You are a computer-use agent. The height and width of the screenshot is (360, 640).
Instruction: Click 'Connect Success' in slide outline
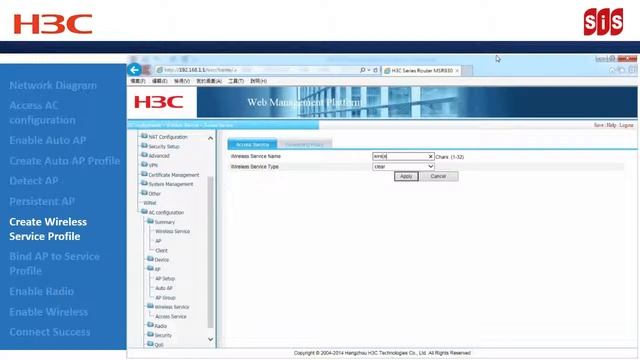click(50, 332)
